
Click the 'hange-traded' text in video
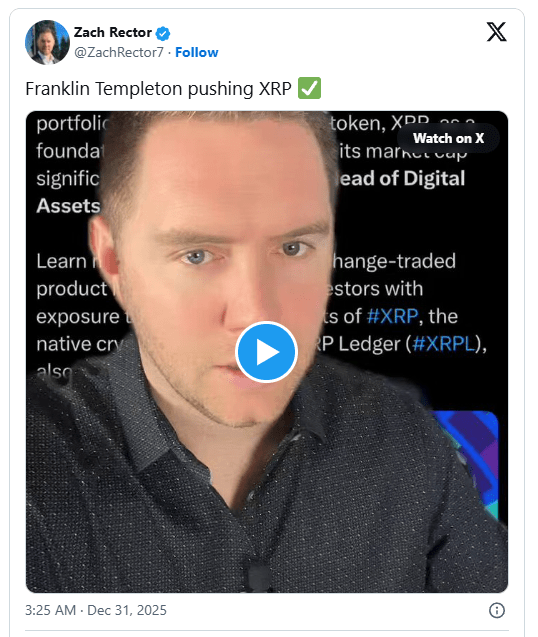[x=394, y=261]
